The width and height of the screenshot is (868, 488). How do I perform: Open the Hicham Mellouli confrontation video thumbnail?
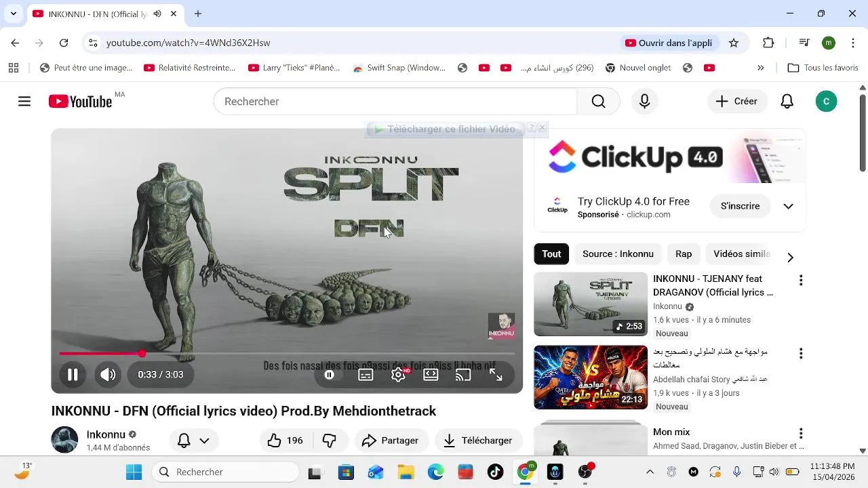(591, 378)
